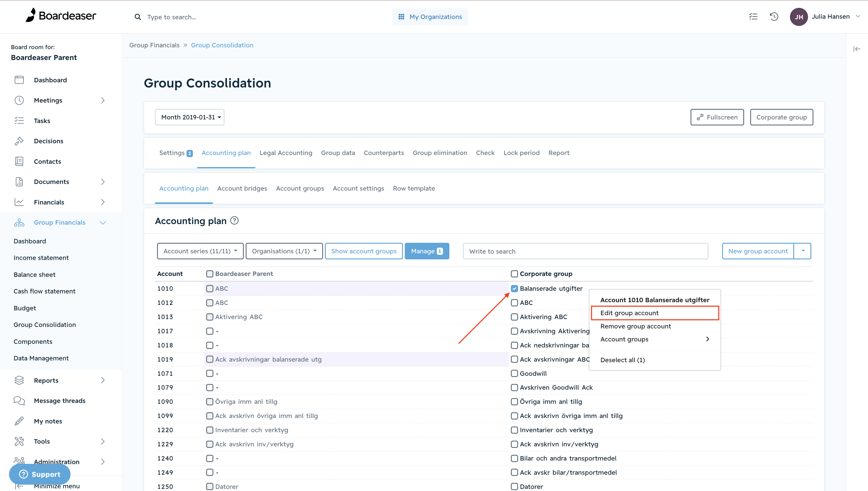Click the Corporate group button
The width and height of the screenshot is (868, 491).
coord(782,117)
